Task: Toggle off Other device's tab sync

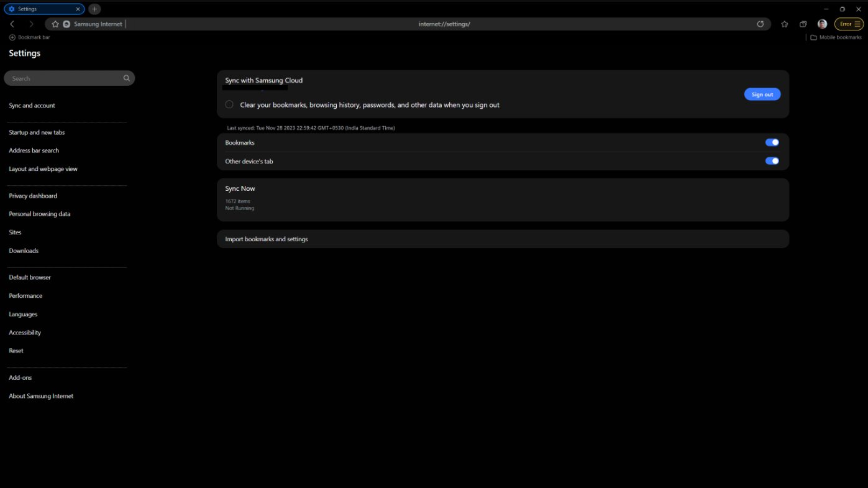Action: 772,161
